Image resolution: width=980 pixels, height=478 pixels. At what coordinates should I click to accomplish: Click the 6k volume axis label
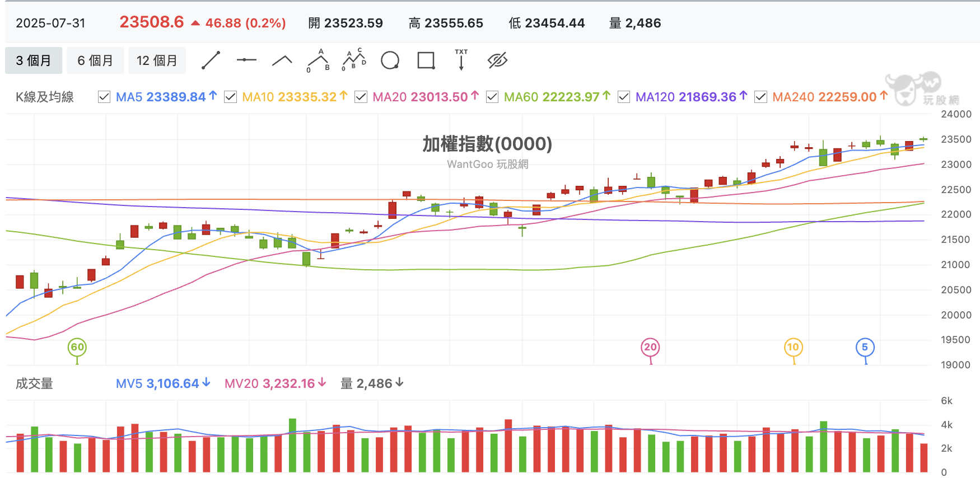pyautogui.click(x=946, y=401)
